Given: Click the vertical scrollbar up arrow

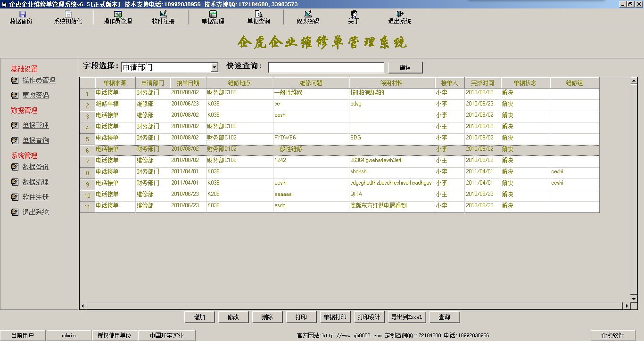Looking at the screenshot, I should point(634,81).
